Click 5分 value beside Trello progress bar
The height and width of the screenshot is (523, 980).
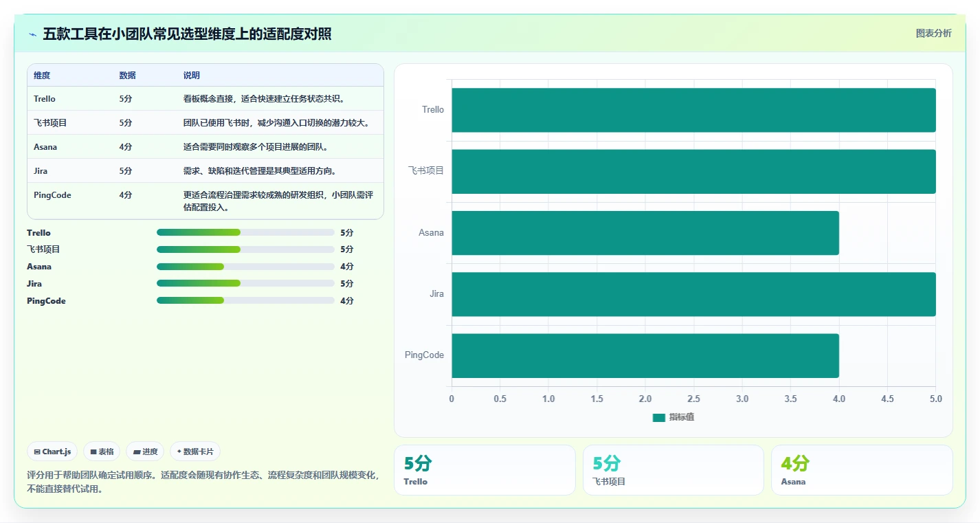(x=347, y=233)
